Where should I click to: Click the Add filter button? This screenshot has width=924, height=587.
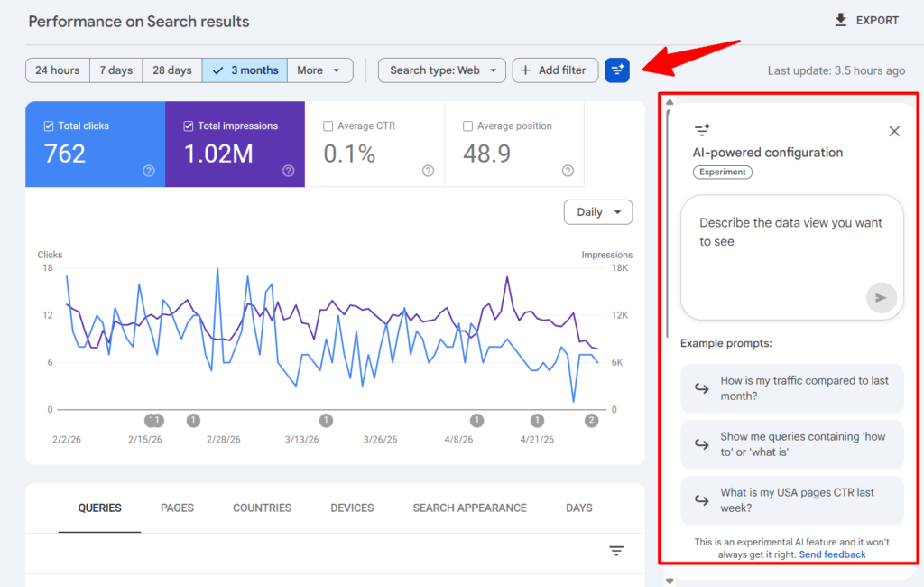[555, 70]
